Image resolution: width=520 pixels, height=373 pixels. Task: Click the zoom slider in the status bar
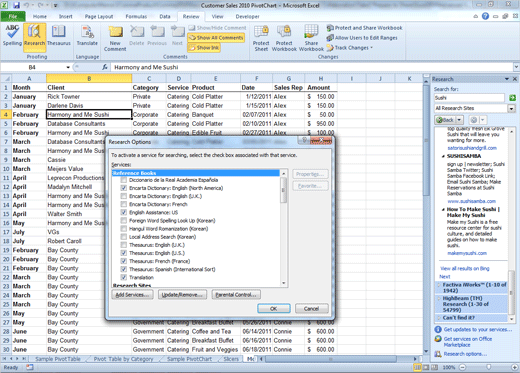tap(488, 367)
